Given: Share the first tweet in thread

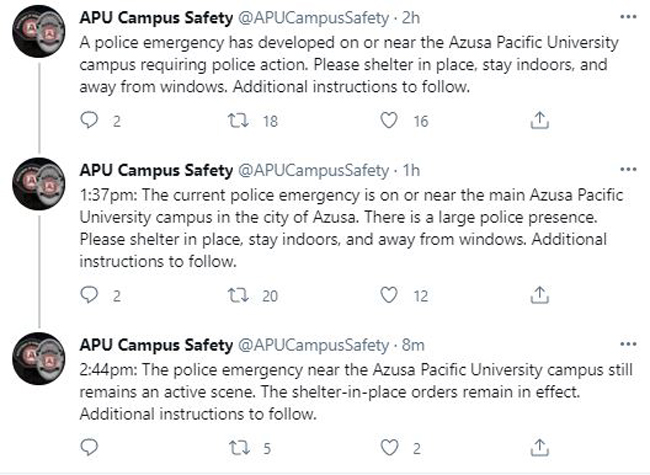Looking at the screenshot, I should point(539,120).
